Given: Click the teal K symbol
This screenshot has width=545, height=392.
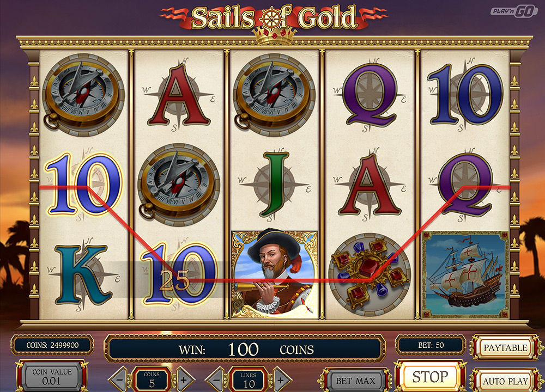Looking at the screenshot, I should (82, 274).
